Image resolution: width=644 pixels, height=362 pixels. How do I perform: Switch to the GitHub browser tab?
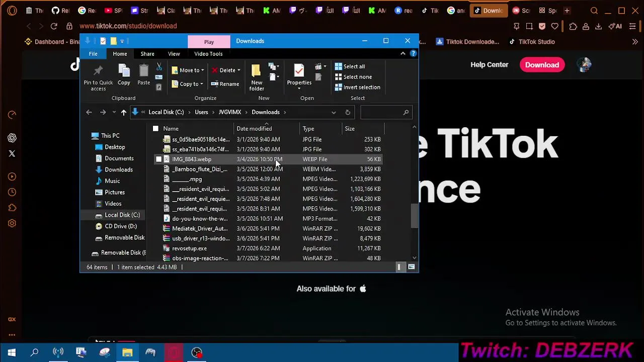click(x=61, y=11)
